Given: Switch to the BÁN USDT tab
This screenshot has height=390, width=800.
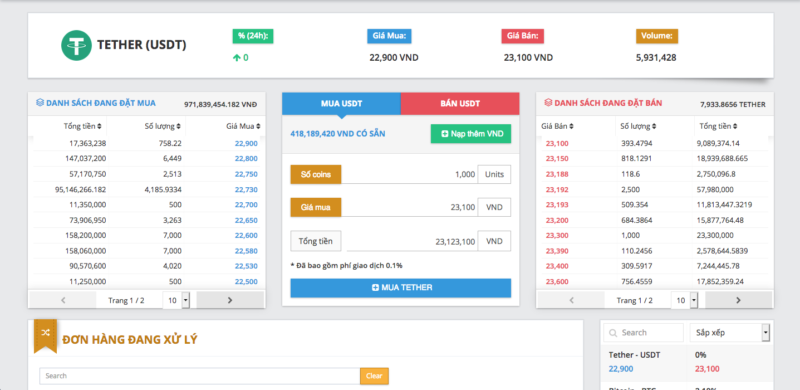Looking at the screenshot, I should tap(460, 104).
